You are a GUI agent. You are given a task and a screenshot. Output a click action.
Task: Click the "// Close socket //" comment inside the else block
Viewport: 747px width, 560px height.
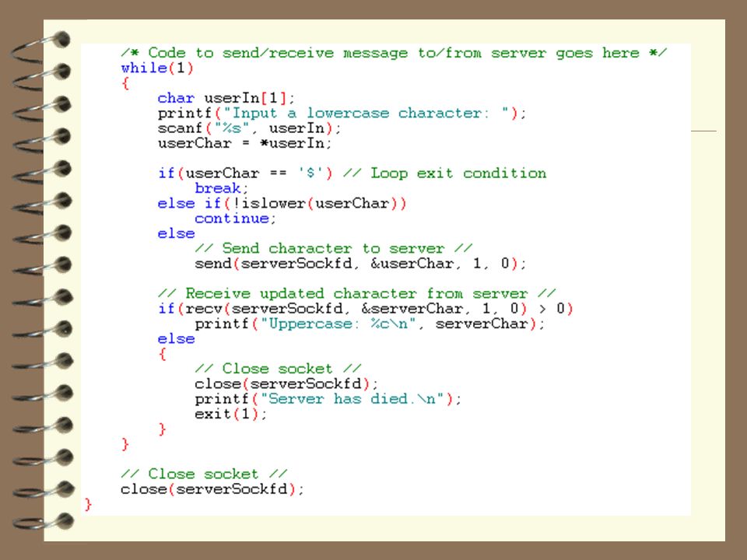(x=279, y=369)
